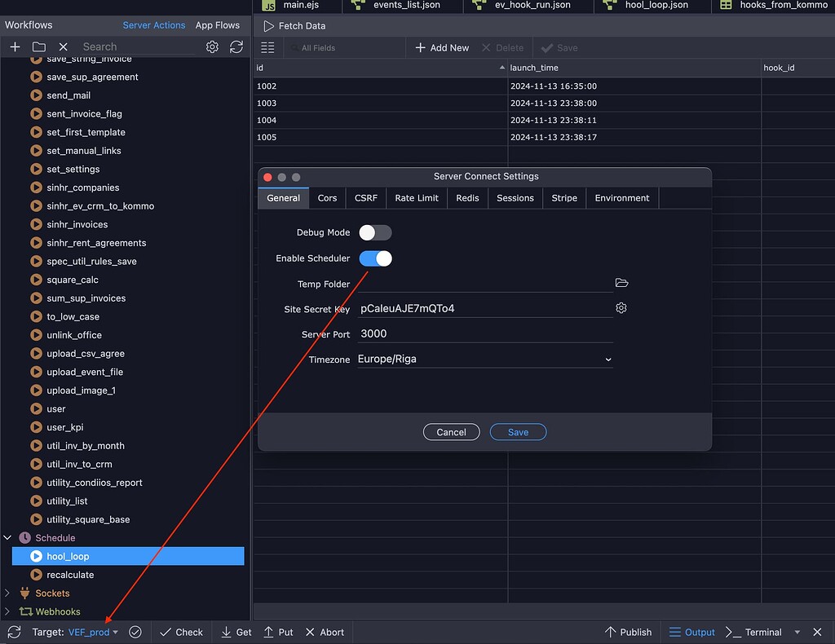Viewport: 835px width, 644px height.
Task: Create a new folder in Workflows panel
Action: [38, 46]
